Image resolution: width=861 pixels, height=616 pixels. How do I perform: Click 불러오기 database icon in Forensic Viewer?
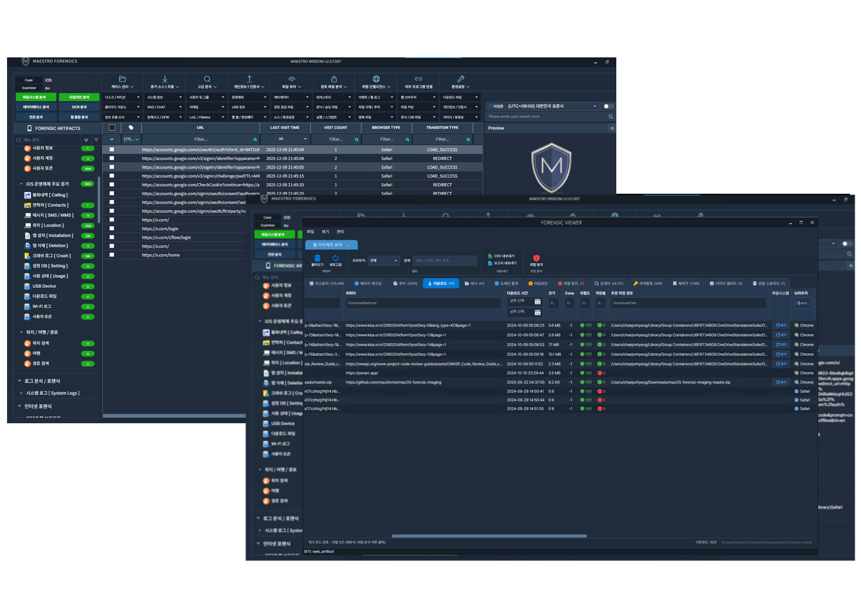(x=317, y=258)
